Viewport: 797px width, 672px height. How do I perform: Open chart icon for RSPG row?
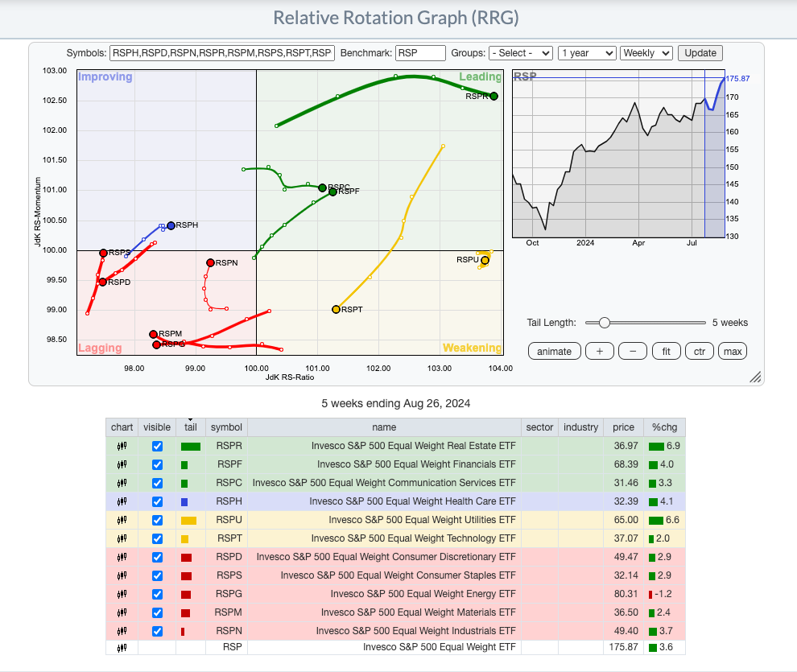pyautogui.click(x=122, y=594)
